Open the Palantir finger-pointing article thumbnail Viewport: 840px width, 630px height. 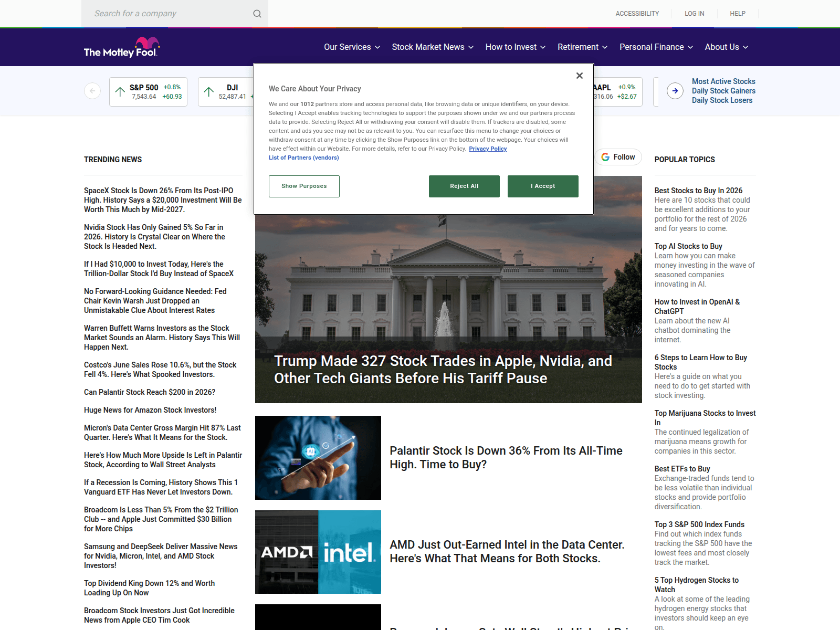(x=318, y=458)
